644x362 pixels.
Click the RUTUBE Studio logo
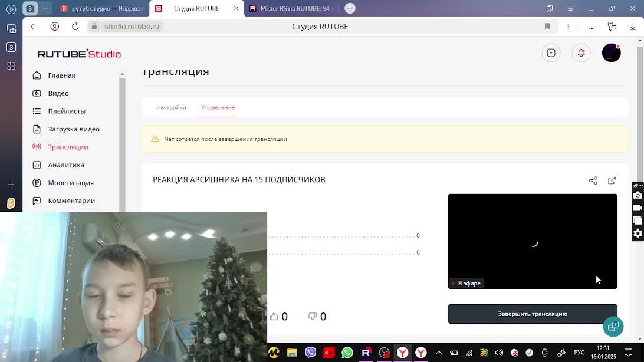(x=79, y=54)
